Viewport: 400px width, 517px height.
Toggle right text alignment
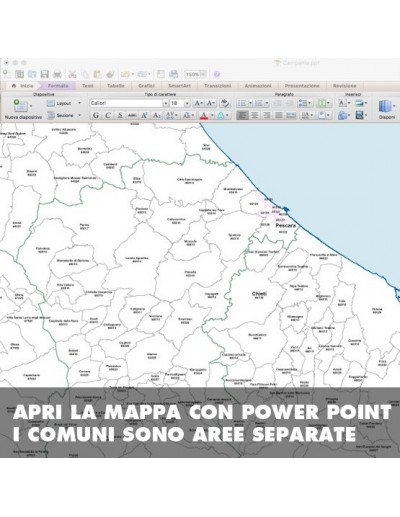pyautogui.click(x=267, y=115)
